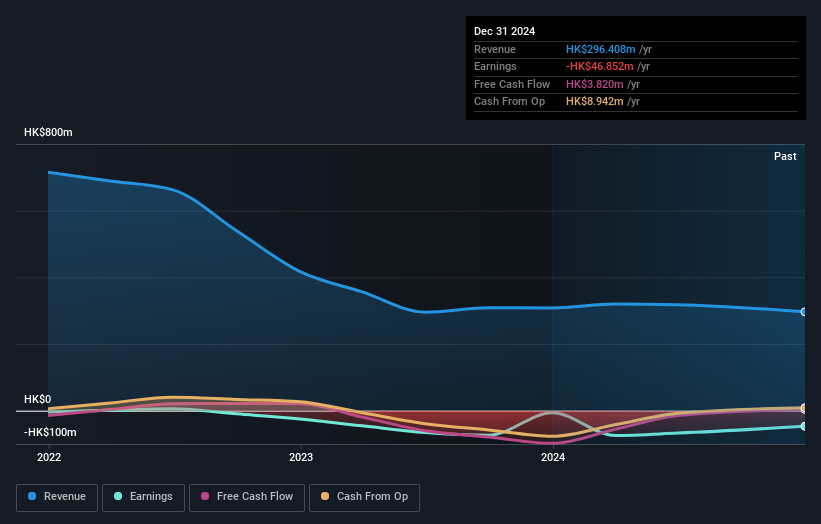Click the Free Cash Flow label in tooltip
821x524 pixels.
(x=512, y=84)
